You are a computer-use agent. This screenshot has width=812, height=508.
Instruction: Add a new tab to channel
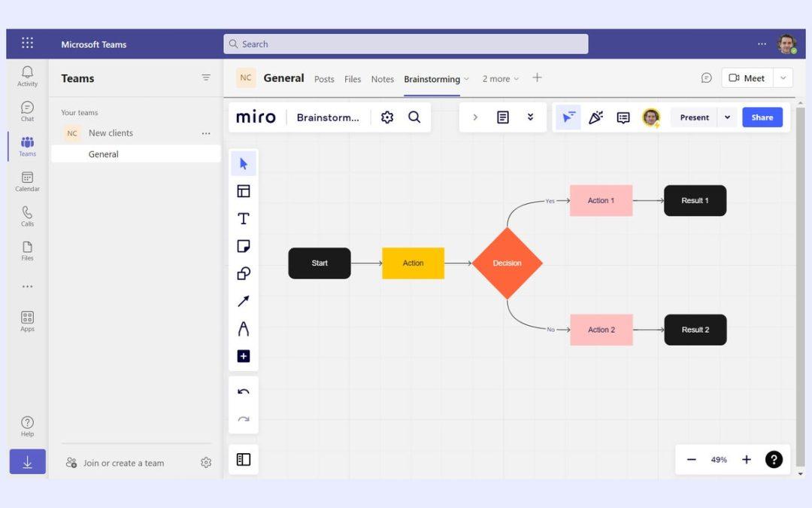[537, 78]
